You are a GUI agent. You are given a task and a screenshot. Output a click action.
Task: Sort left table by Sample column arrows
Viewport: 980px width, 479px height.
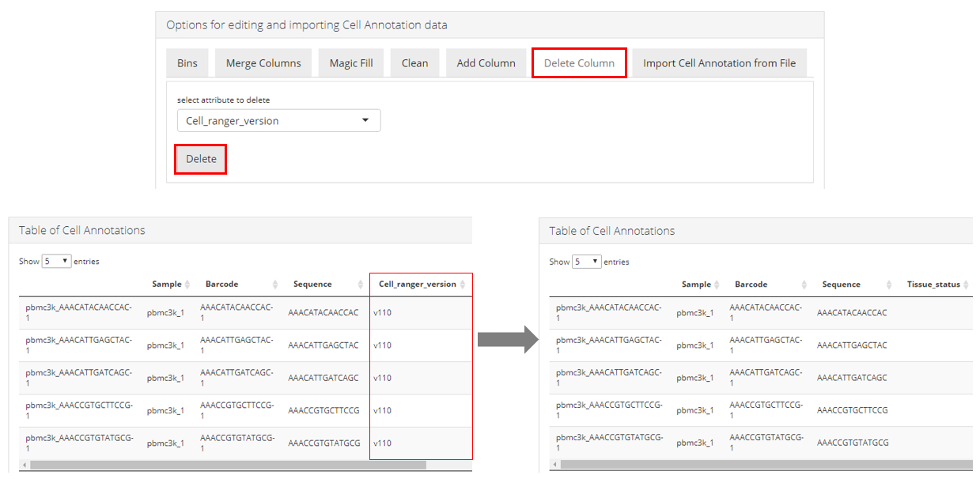(188, 285)
